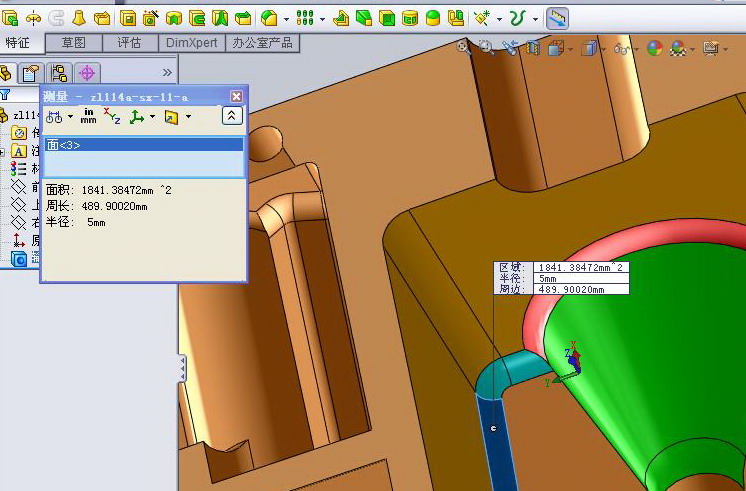Open the XYZ Relative To dropdown arrow
Image resolution: width=746 pixels, height=491 pixels.
152,117
